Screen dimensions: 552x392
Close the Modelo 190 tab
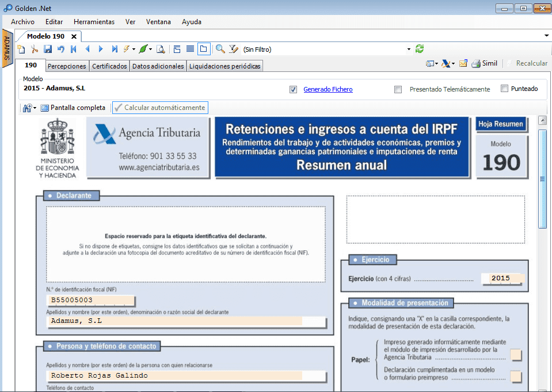click(x=74, y=36)
